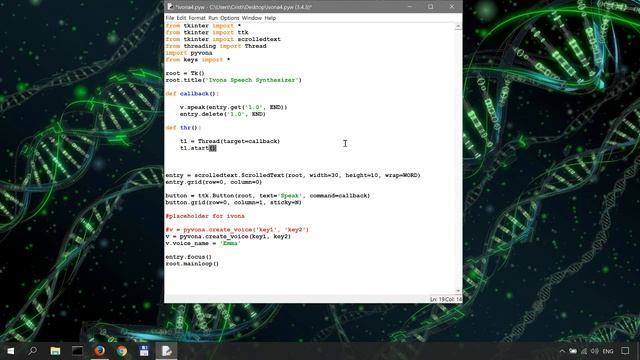Close the IDLE editor window

(452, 7)
